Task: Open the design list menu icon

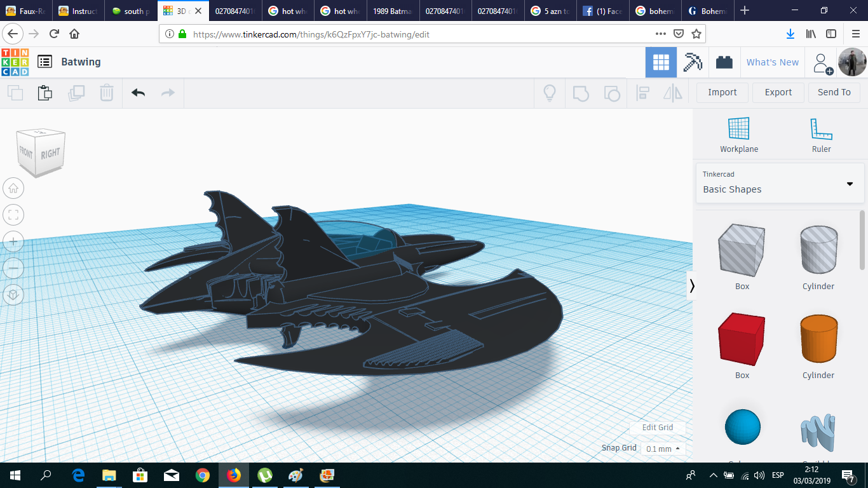Action: (x=44, y=62)
